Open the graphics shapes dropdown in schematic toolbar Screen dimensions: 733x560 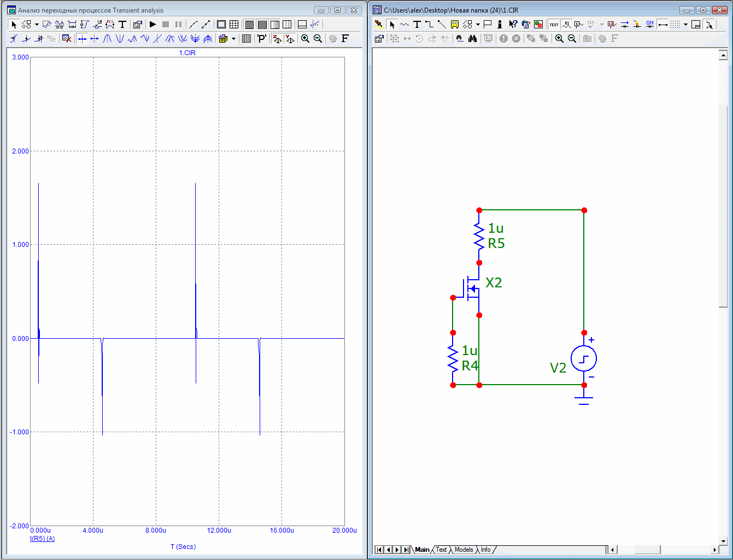(x=478, y=25)
